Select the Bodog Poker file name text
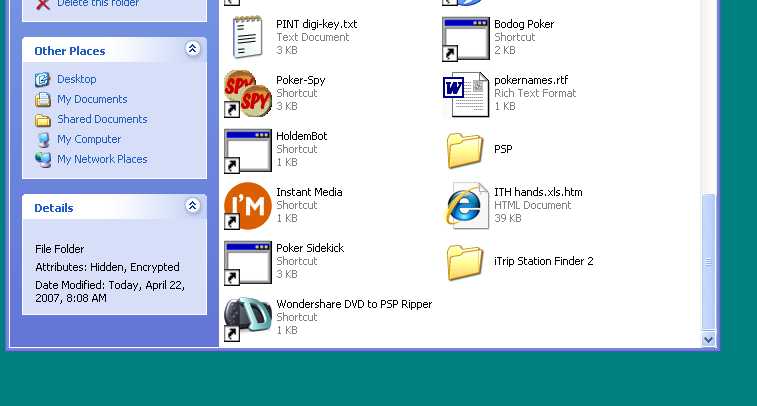This screenshot has height=406, width=757. click(524, 24)
